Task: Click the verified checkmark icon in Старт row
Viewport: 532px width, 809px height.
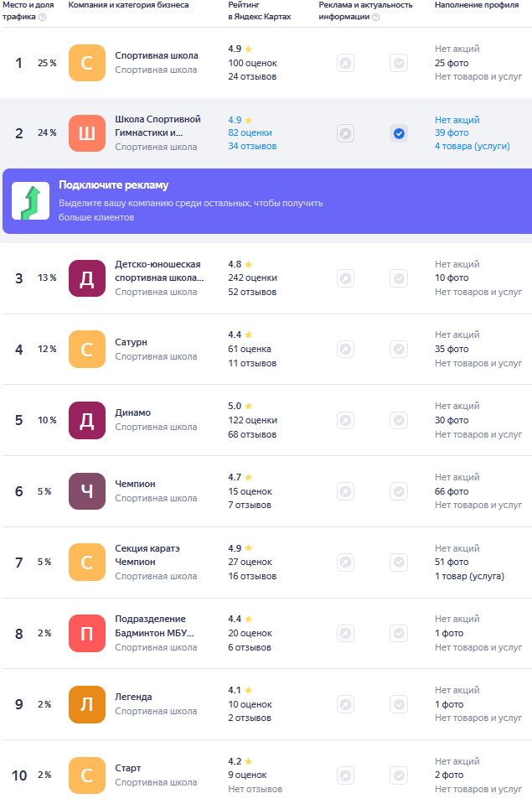Action: [399, 775]
